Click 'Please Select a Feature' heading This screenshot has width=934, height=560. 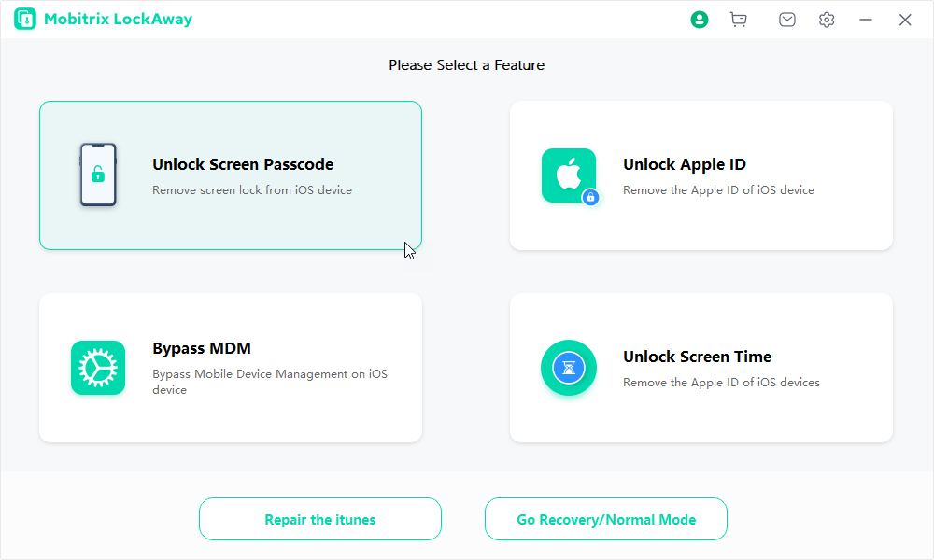(x=466, y=65)
